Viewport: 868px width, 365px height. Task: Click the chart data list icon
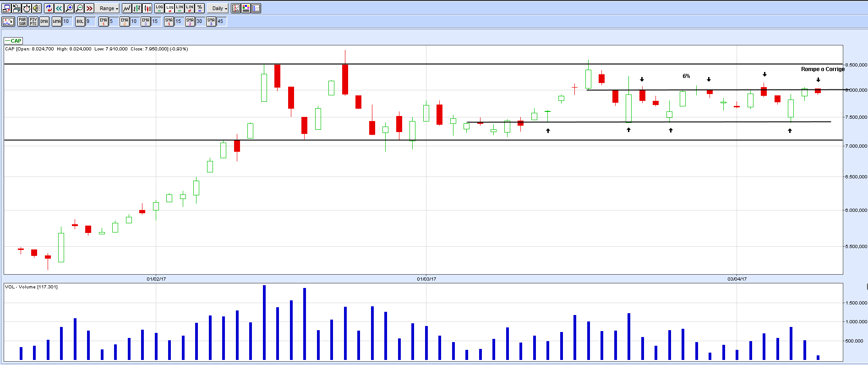tap(256, 8)
